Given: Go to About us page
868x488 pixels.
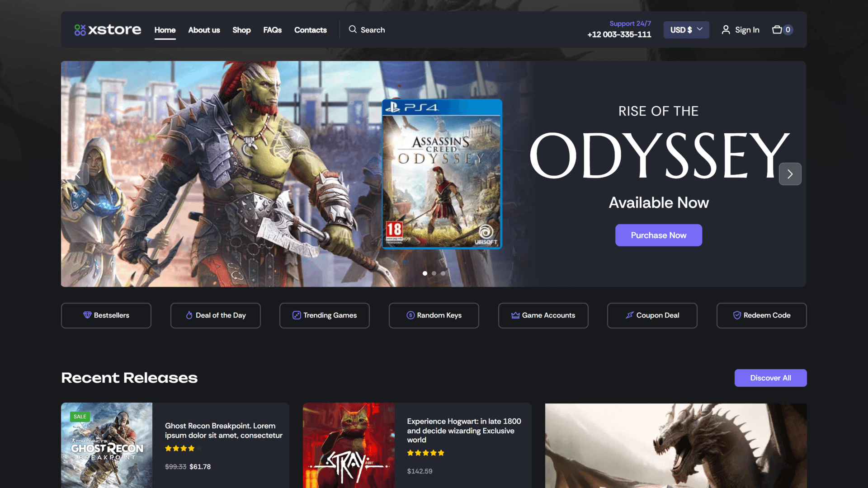Looking at the screenshot, I should [x=204, y=30].
